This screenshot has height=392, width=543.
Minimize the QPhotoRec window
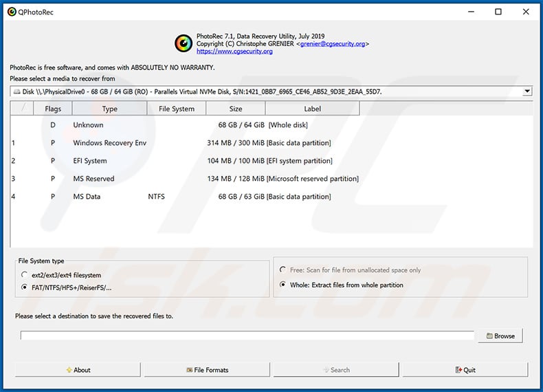[x=471, y=12]
